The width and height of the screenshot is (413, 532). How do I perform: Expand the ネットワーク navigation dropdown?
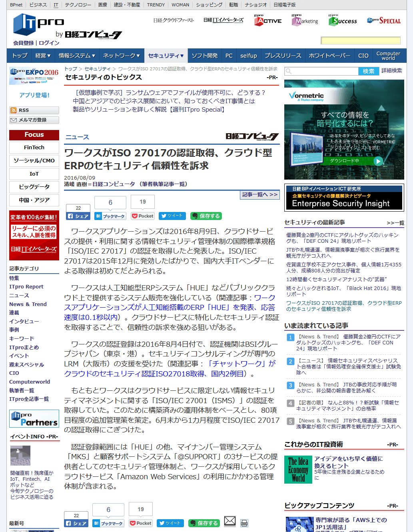click(x=122, y=56)
